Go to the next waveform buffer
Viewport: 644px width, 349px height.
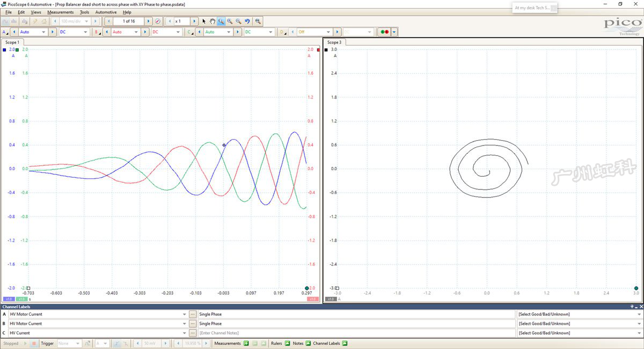149,21
